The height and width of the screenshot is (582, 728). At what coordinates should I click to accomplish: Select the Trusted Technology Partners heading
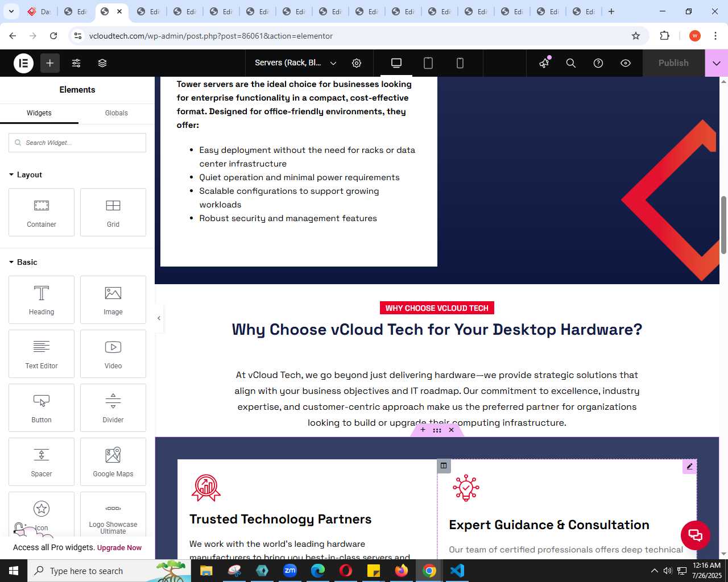pyautogui.click(x=280, y=519)
